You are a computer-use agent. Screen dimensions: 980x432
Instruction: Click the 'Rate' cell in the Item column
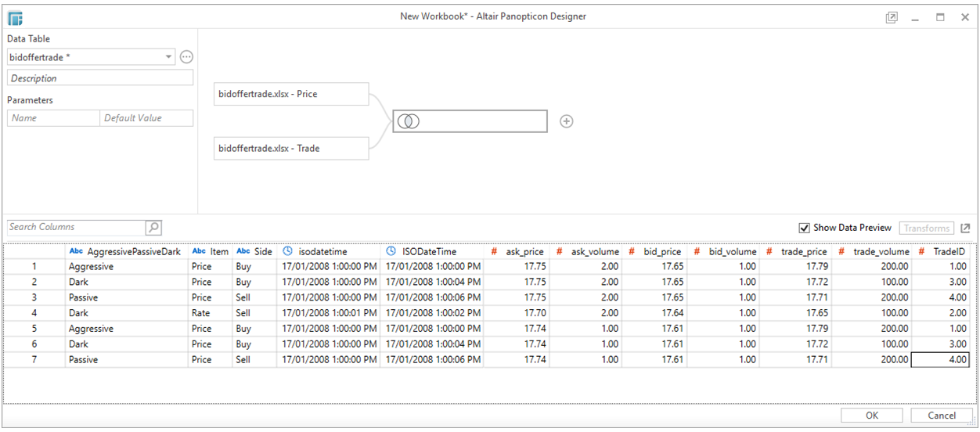211,313
